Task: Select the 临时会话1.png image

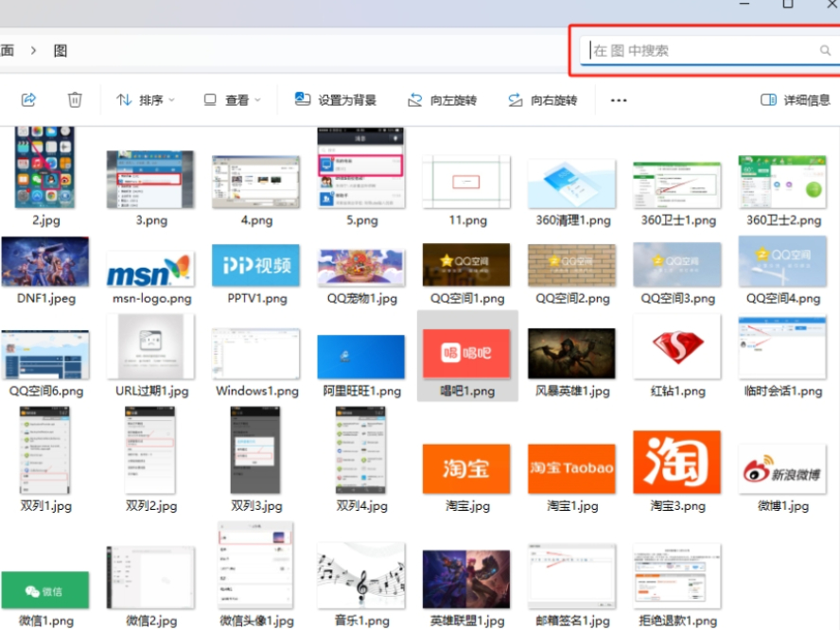Action: coord(782,347)
